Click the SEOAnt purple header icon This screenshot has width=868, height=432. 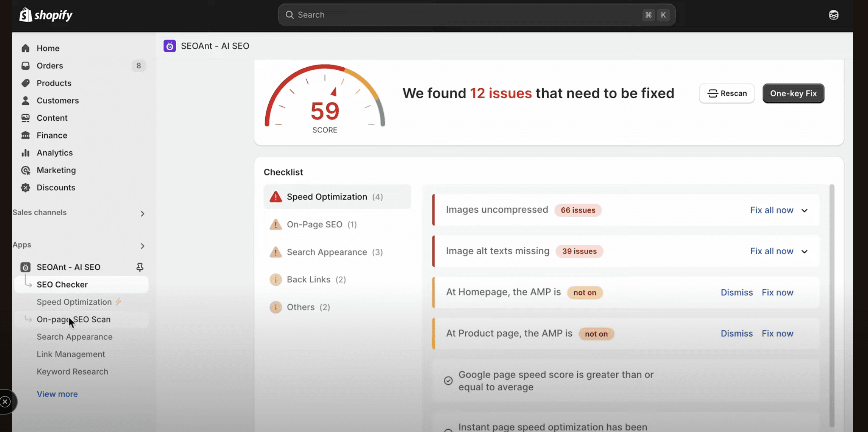pyautogui.click(x=170, y=46)
